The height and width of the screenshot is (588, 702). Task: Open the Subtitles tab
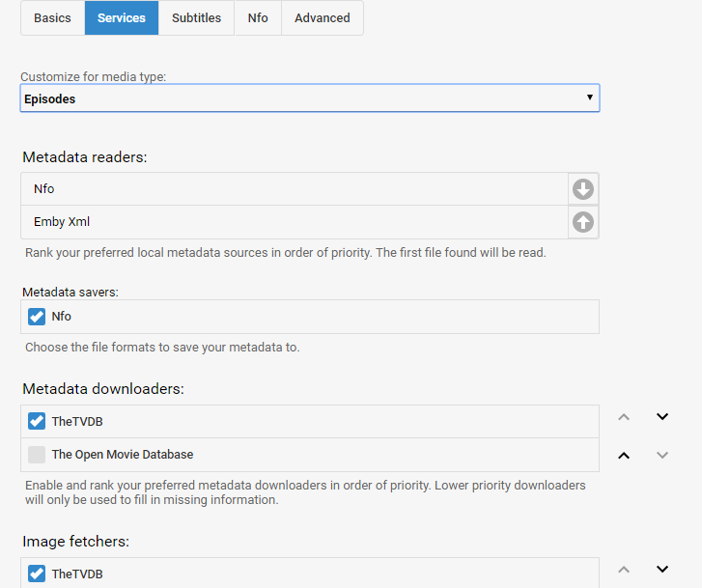196,18
